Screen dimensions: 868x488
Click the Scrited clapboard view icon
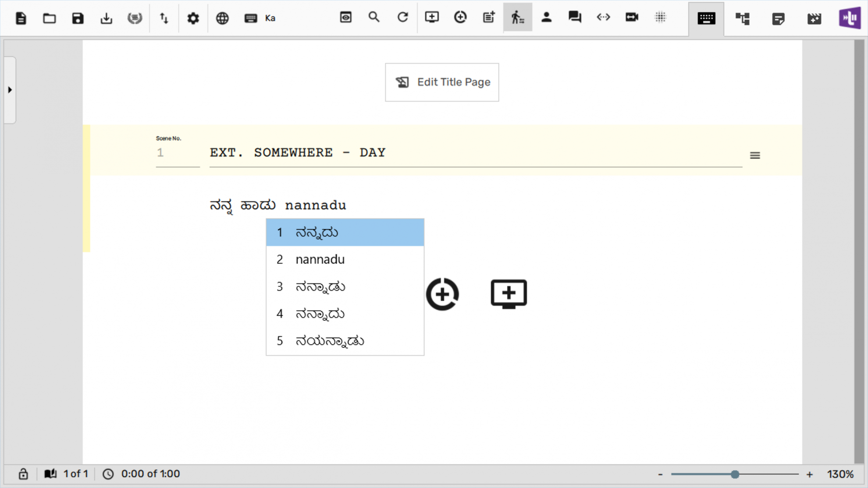pos(814,18)
